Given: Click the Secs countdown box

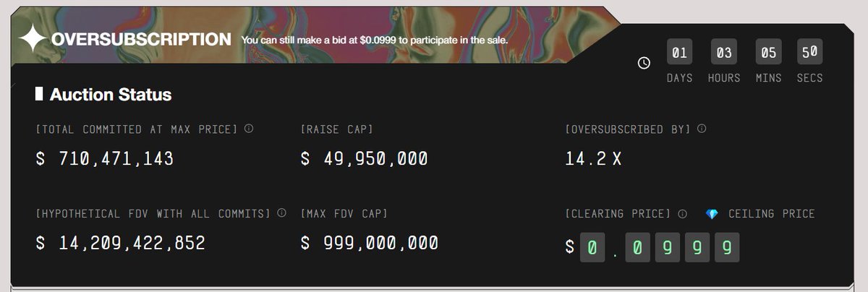Looking at the screenshot, I should pos(809,52).
